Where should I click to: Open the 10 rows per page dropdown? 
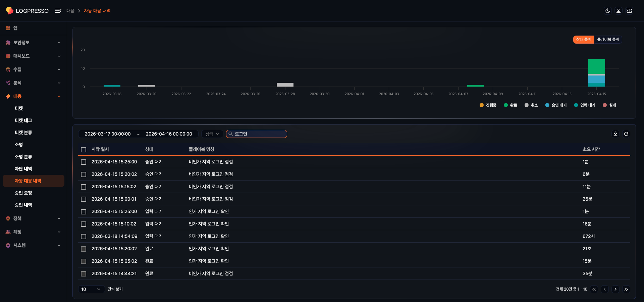coord(91,289)
